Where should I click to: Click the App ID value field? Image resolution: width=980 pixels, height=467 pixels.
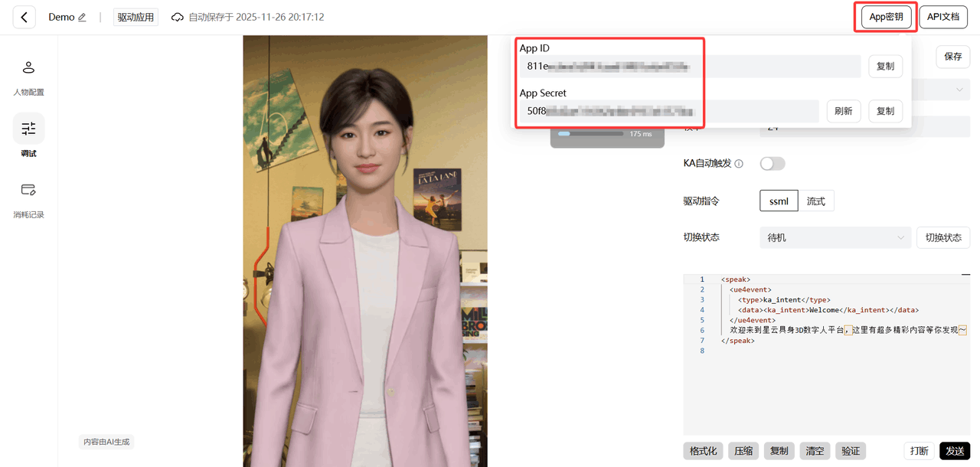691,67
